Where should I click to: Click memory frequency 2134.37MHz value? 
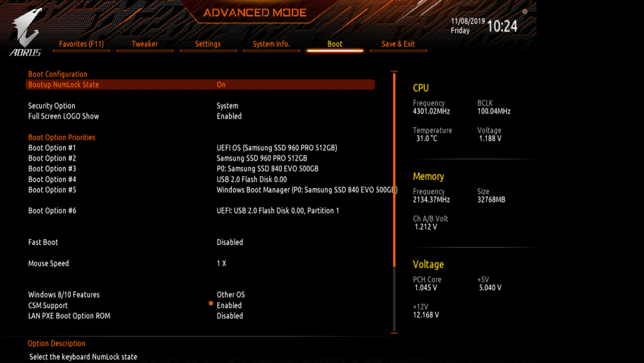[x=431, y=200]
